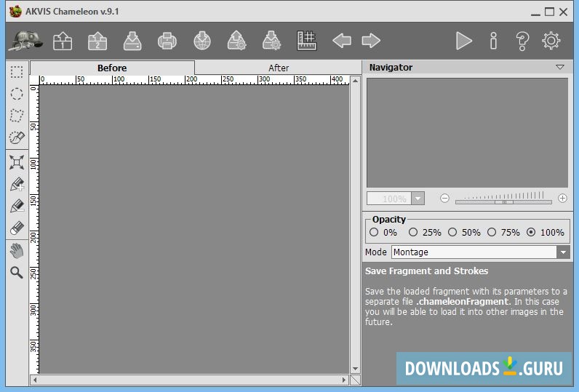
Task: Publish image using the globe icon
Action: tap(202, 41)
